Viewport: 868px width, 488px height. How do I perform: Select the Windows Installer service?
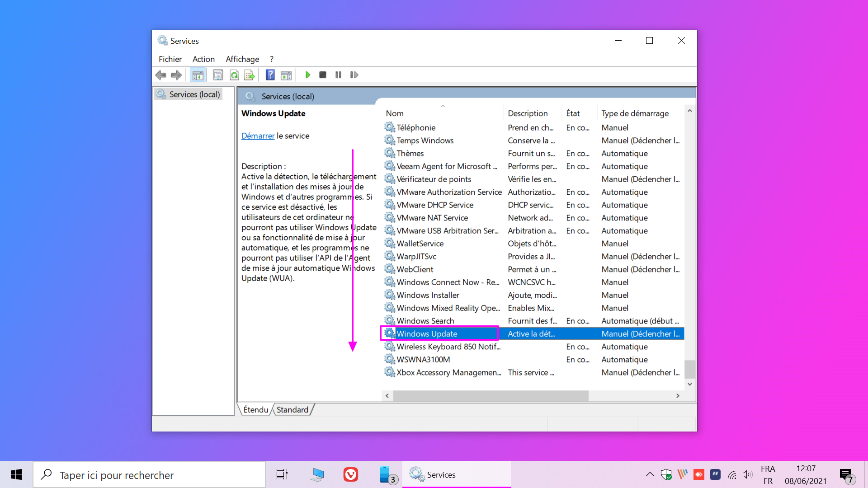pos(533,295)
